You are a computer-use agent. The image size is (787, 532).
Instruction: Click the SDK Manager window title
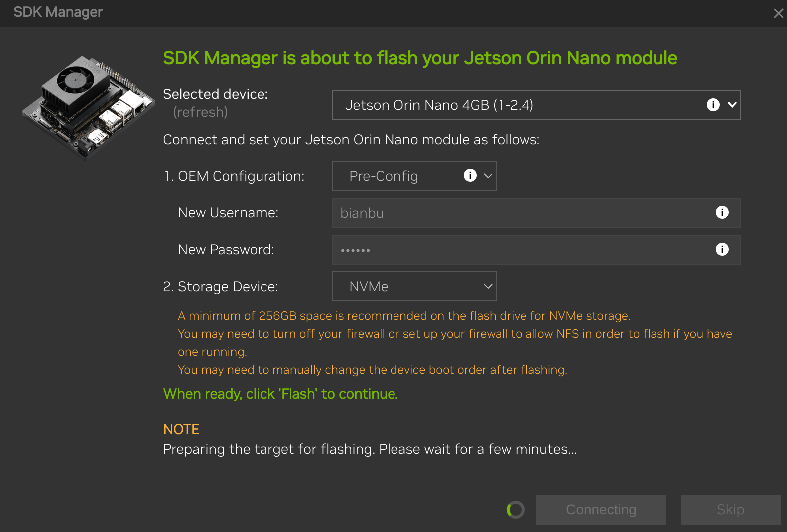point(58,12)
